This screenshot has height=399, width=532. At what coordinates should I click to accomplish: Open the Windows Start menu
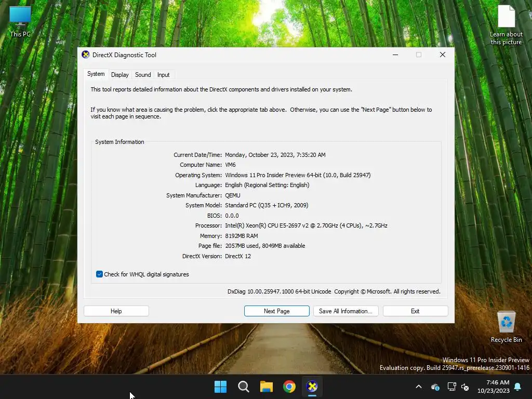[220, 387]
